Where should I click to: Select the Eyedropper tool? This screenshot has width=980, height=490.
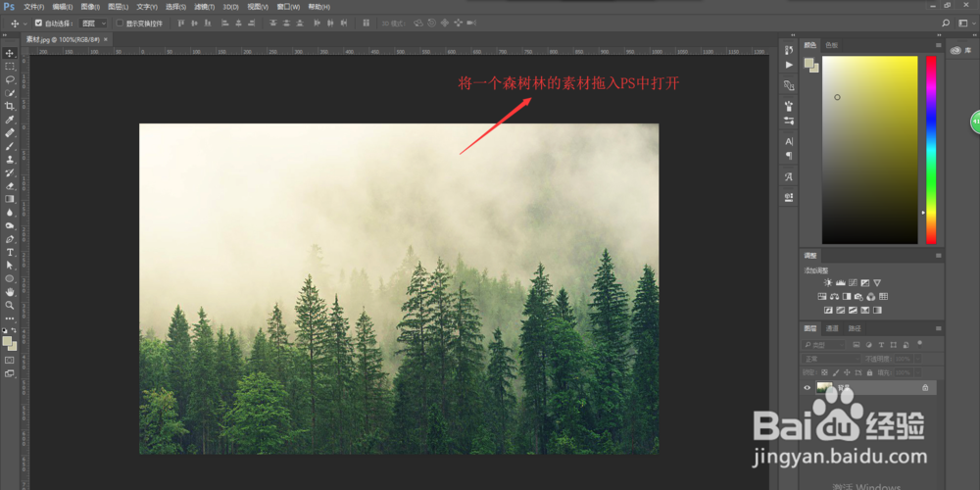tap(10, 120)
